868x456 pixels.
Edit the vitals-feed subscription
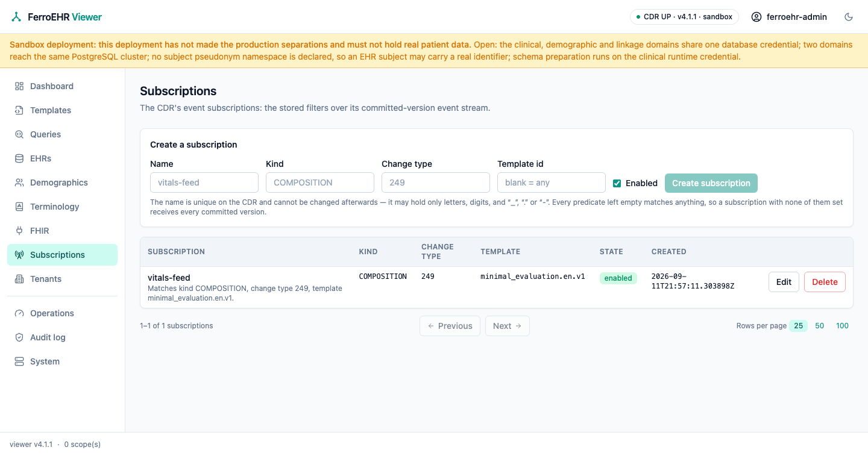coord(784,282)
